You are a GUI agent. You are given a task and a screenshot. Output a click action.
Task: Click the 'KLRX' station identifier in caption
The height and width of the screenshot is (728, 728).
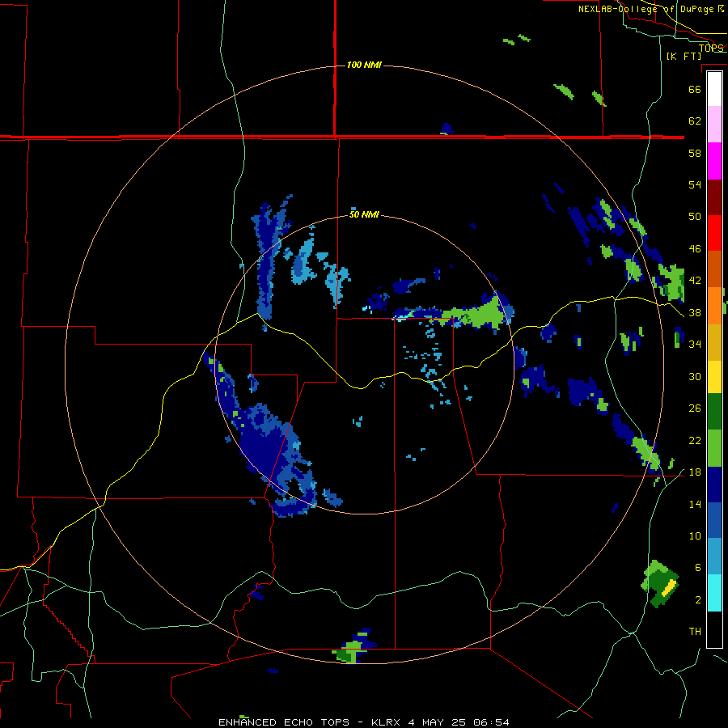[385, 722]
